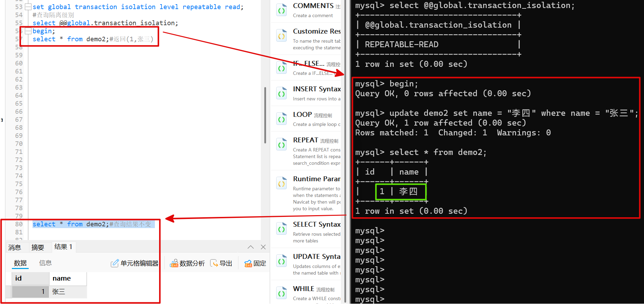Click the id column header
The width and height of the screenshot is (644, 304).
coord(30,278)
